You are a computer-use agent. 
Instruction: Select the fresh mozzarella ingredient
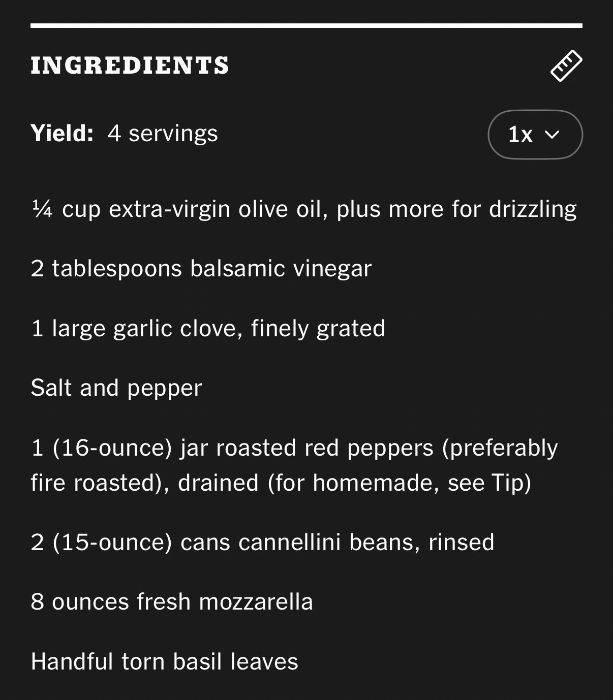click(172, 602)
